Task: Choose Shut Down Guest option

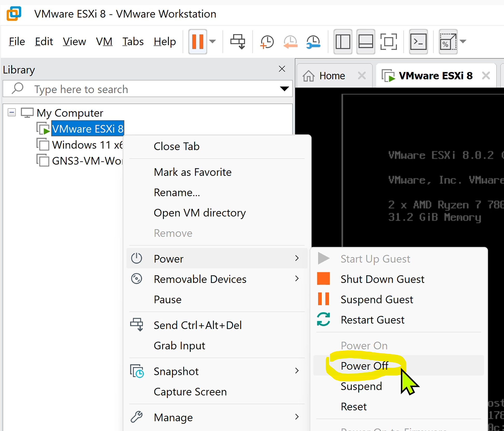Action: pyautogui.click(x=382, y=279)
